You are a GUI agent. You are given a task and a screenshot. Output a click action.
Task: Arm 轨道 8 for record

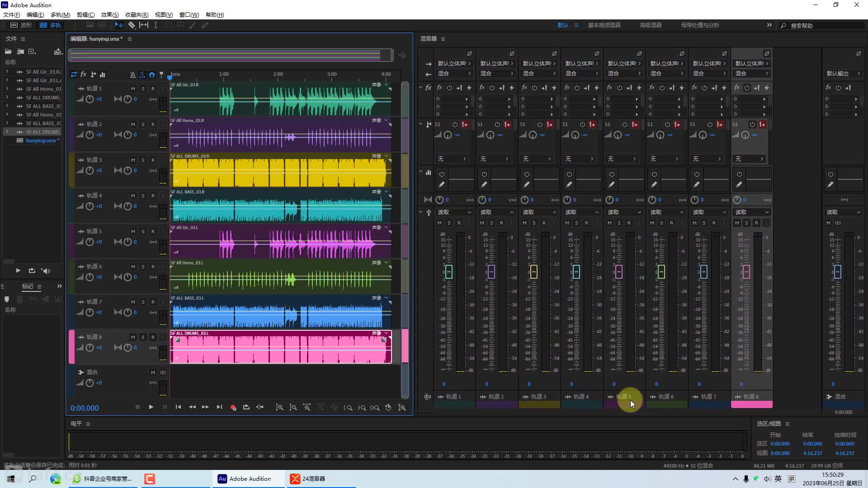(153, 337)
